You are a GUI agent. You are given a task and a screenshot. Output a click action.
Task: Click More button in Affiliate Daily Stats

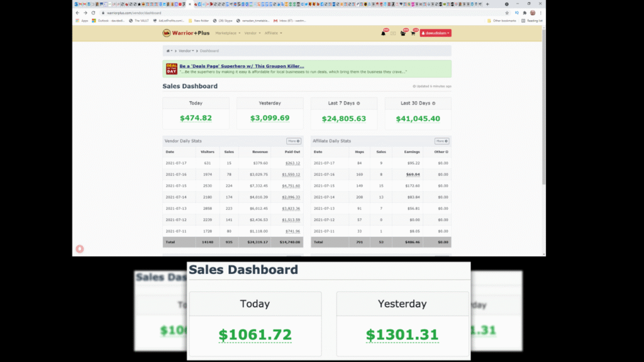pyautogui.click(x=442, y=141)
